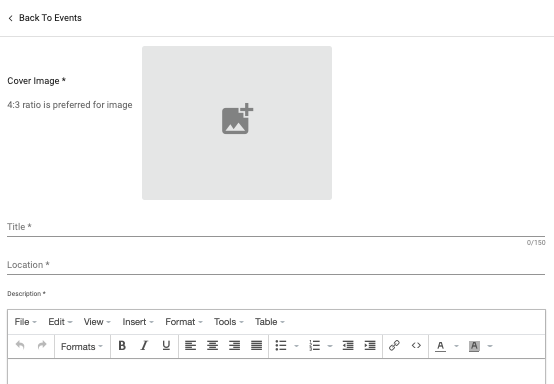The width and height of the screenshot is (554, 384).
Task: Upload a cover image via add-photo icon
Action: (x=237, y=119)
